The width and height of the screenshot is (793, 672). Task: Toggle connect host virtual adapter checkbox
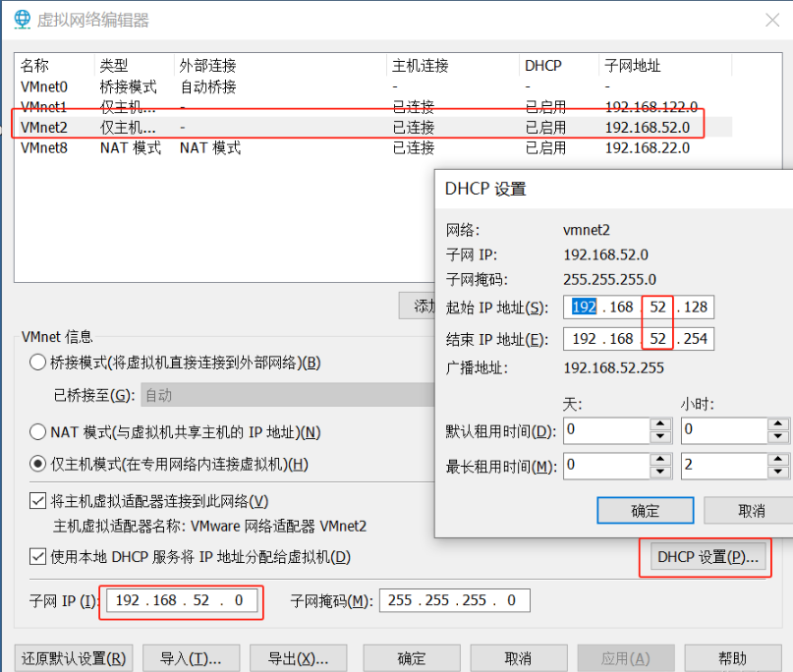38,501
